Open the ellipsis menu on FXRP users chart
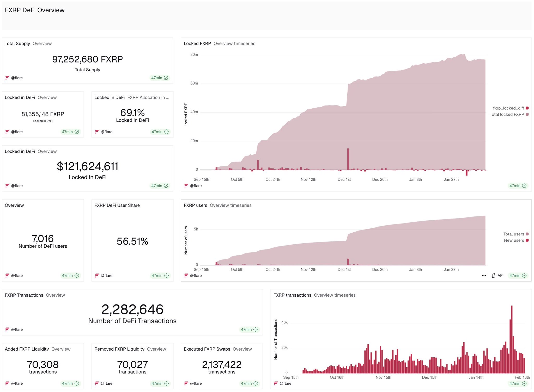The width and height of the screenshot is (534, 392). [484, 275]
